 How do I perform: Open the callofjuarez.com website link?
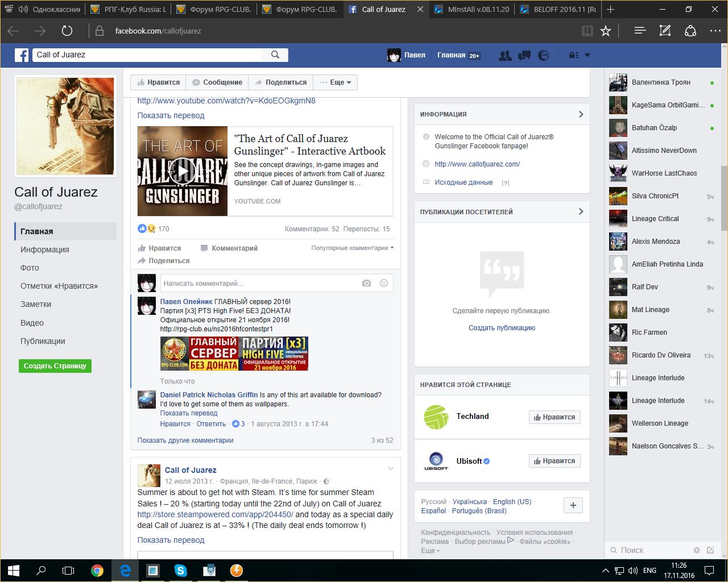coord(477,164)
